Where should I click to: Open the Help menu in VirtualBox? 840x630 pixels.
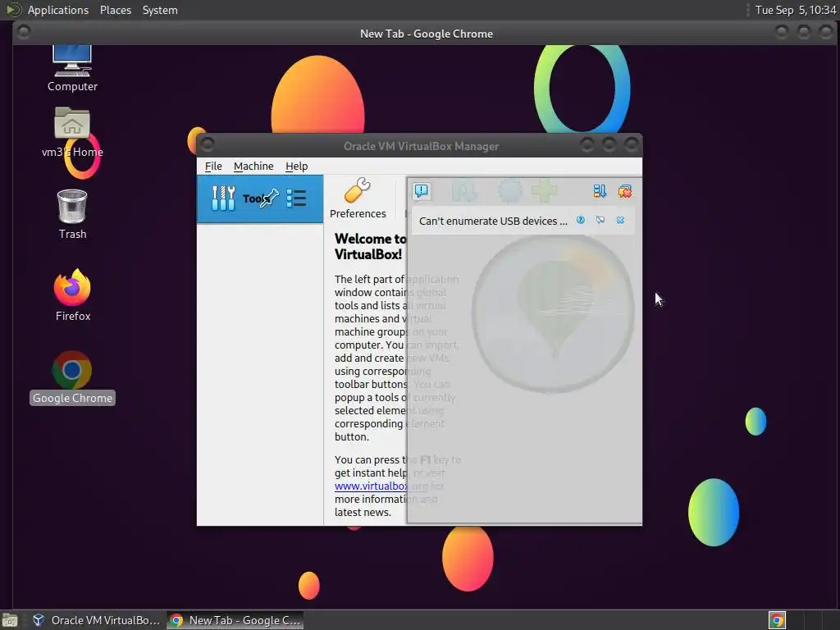(296, 166)
